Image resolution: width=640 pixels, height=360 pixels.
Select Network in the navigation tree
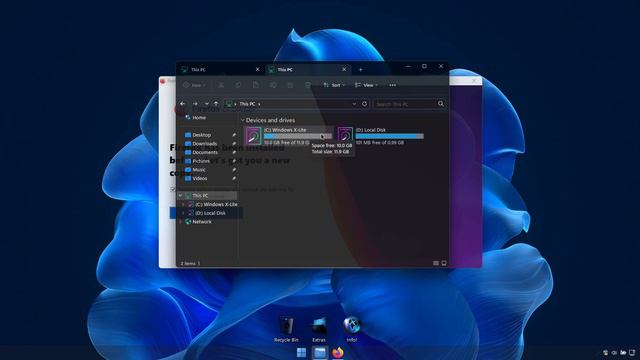[198, 222]
